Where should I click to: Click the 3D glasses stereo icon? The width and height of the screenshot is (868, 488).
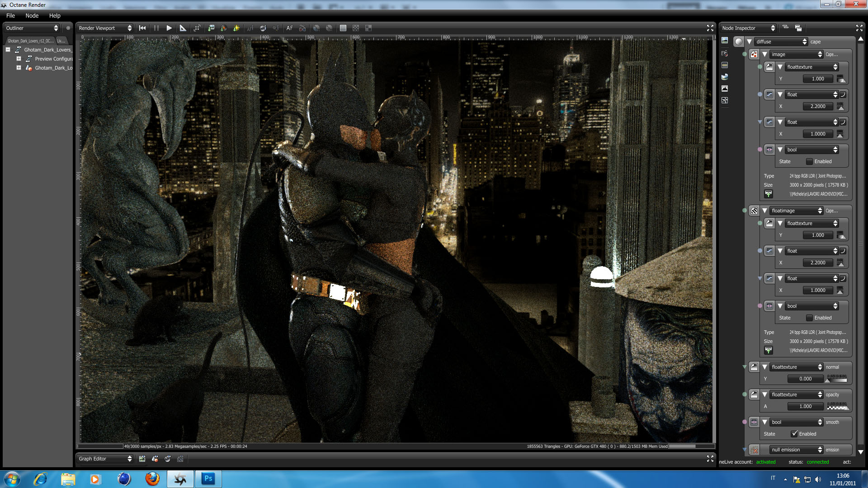point(302,28)
